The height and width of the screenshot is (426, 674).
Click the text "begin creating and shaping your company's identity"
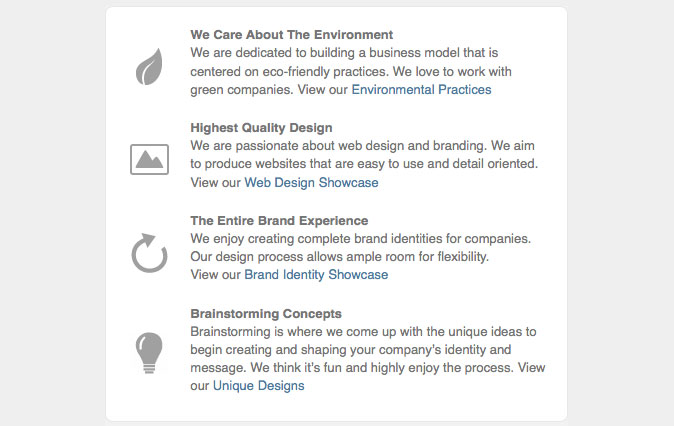tap(350, 350)
